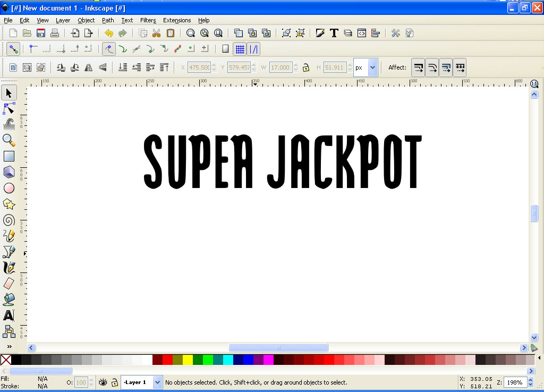Select the Text tool in the toolbox
Screen dimensions: 544x392
pos(8,316)
